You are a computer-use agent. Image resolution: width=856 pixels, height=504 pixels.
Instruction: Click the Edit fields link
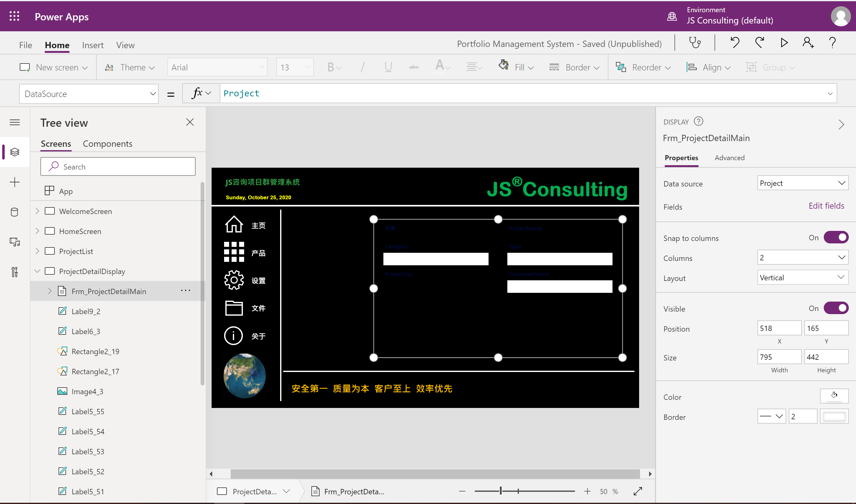(x=826, y=206)
